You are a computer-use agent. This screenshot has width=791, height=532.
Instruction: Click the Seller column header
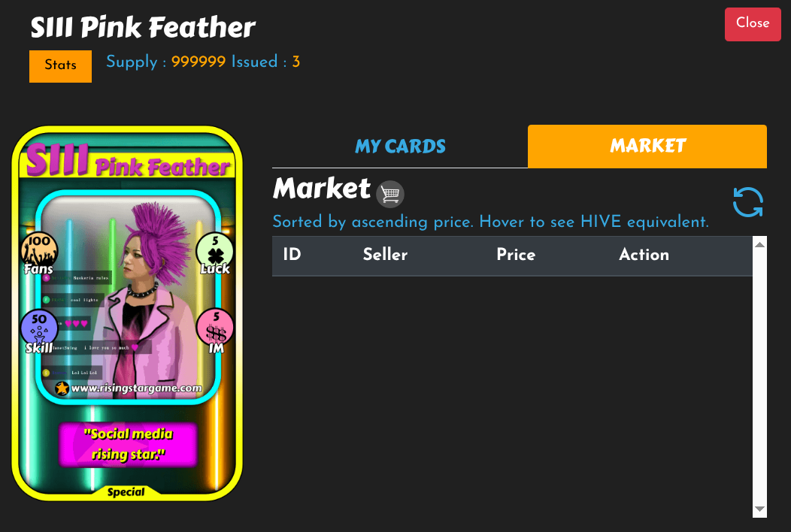coord(385,255)
